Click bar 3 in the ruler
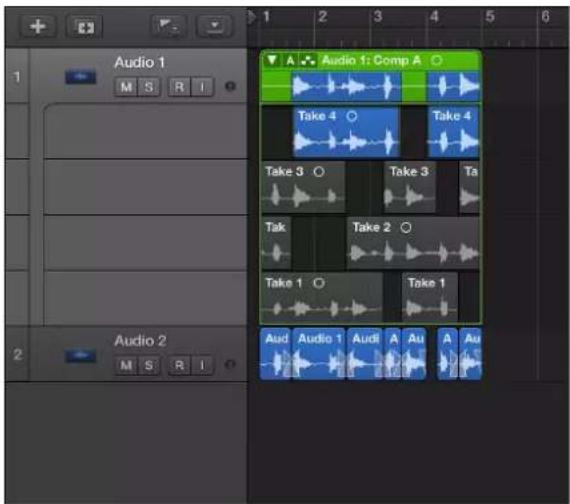This screenshot has width=570, height=504. click(x=378, y=16)
